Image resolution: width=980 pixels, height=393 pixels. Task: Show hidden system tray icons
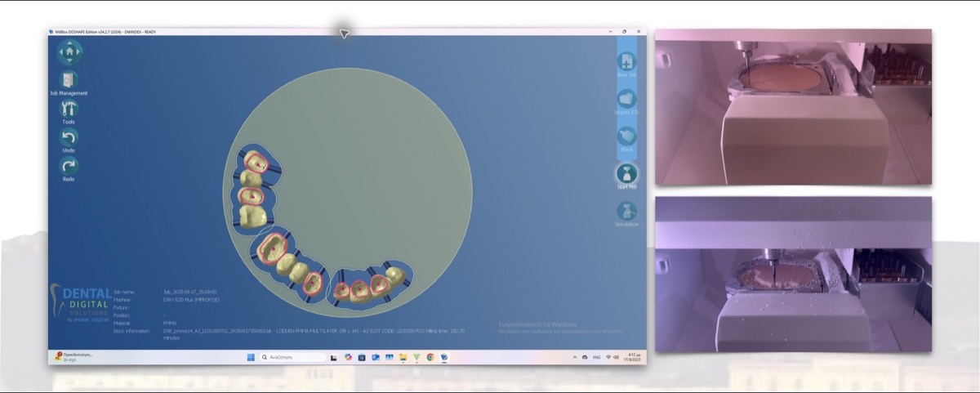[x=574, y=357]
